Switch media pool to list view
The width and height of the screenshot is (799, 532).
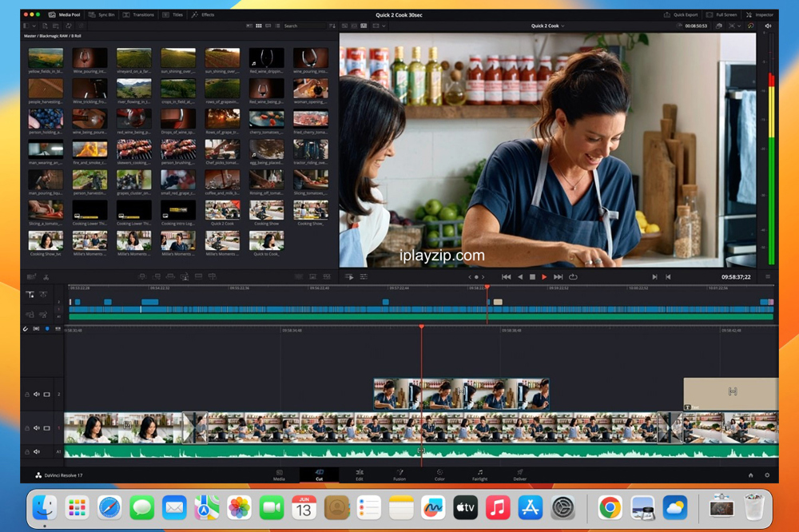click(277, 26)
